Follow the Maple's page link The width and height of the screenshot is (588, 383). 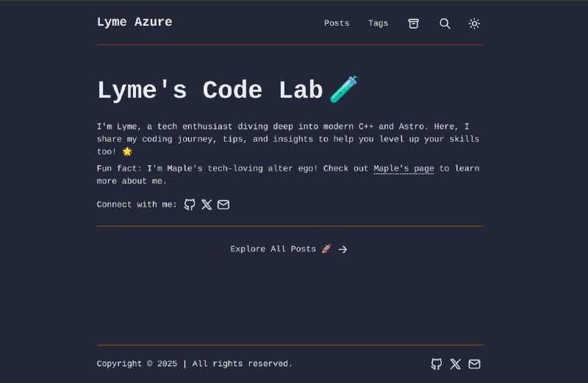click(404, 168)
